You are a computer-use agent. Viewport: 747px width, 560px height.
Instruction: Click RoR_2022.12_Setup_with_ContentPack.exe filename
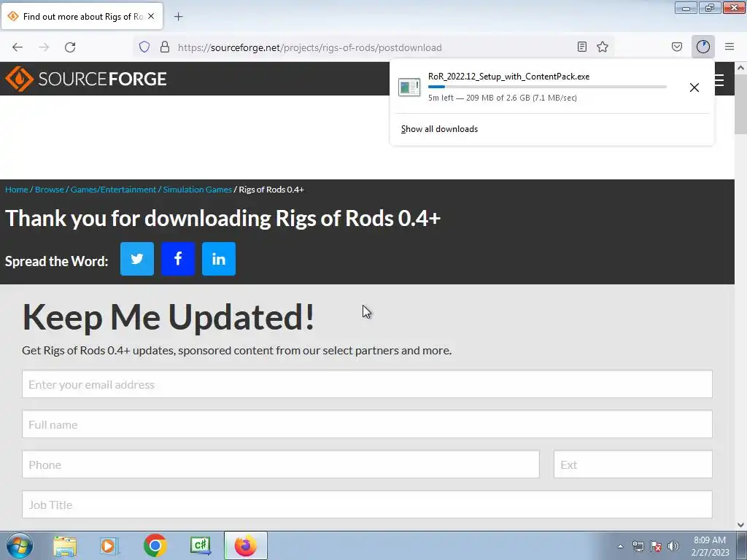[x=508, y=76]
